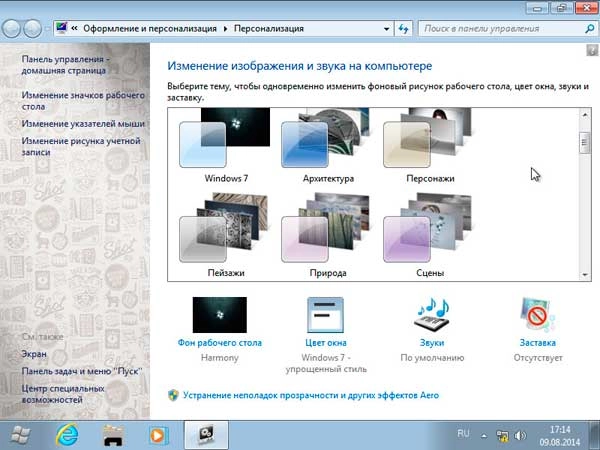Image resolution: width=600 pixels, height=450 pixels.
Task: Open the Windows Start button
Action: [20, 435]
